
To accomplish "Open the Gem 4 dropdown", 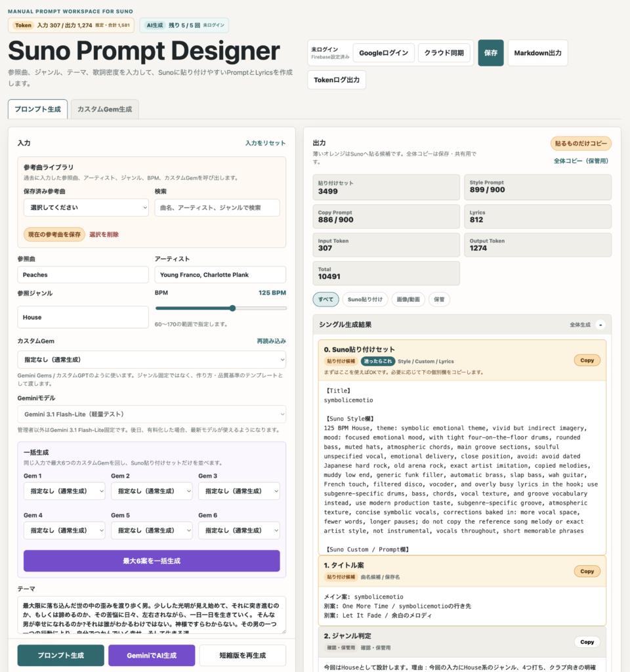I will 64,530.
